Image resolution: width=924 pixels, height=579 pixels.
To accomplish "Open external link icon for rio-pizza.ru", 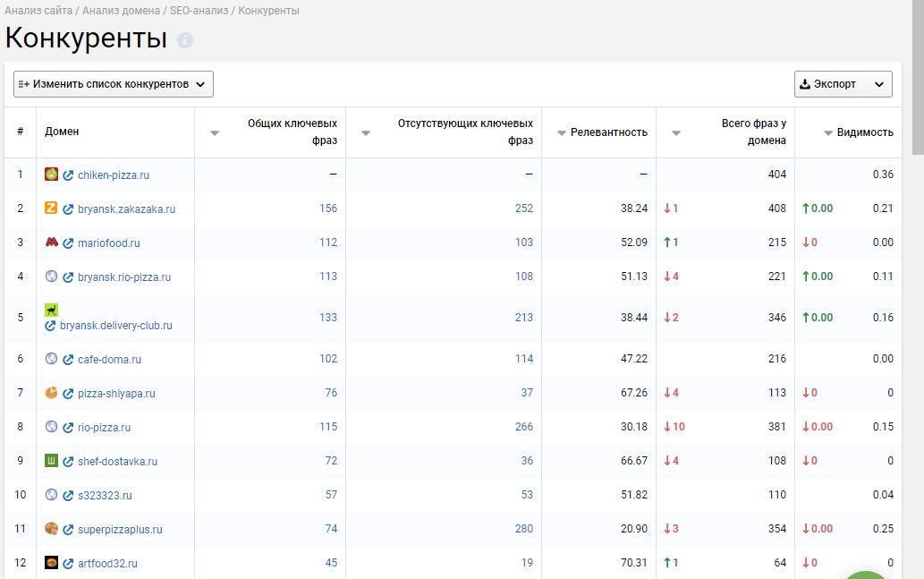I will [x=68, y=428].
